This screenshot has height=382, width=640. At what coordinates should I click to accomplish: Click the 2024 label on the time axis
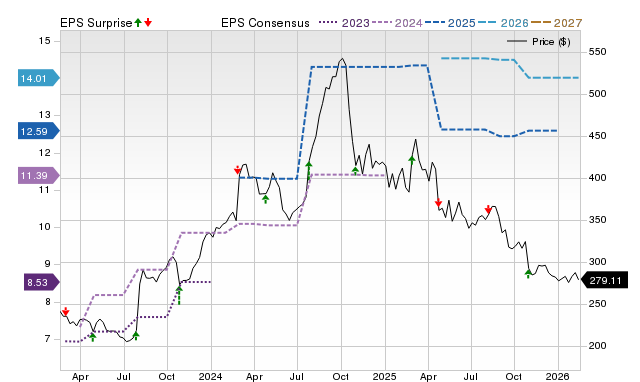tap(210, 376)
